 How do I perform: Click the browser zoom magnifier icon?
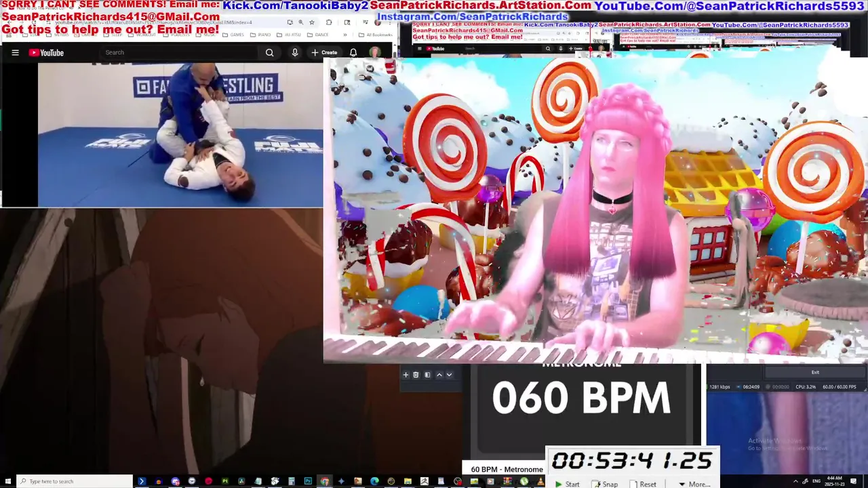[300, 22]
